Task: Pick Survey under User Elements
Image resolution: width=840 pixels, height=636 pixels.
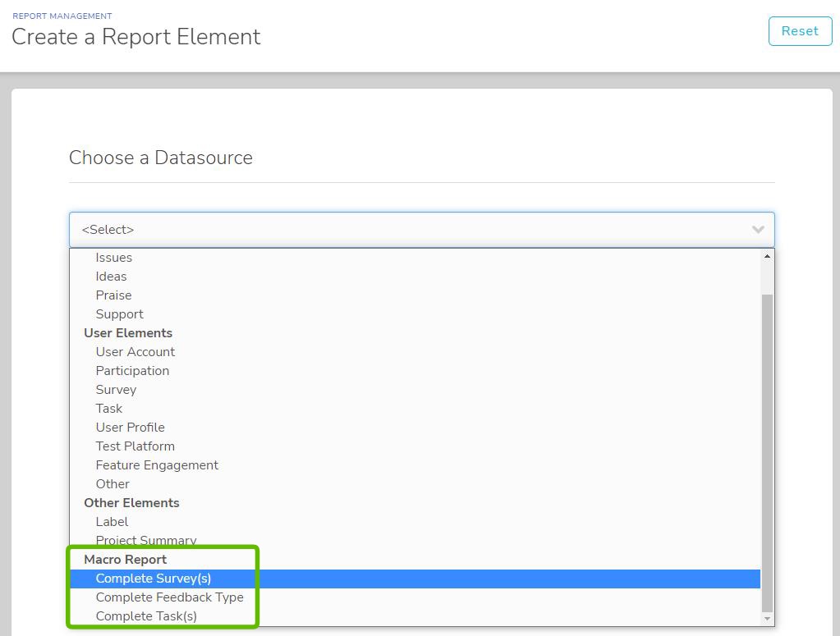Action: [116, 390]
